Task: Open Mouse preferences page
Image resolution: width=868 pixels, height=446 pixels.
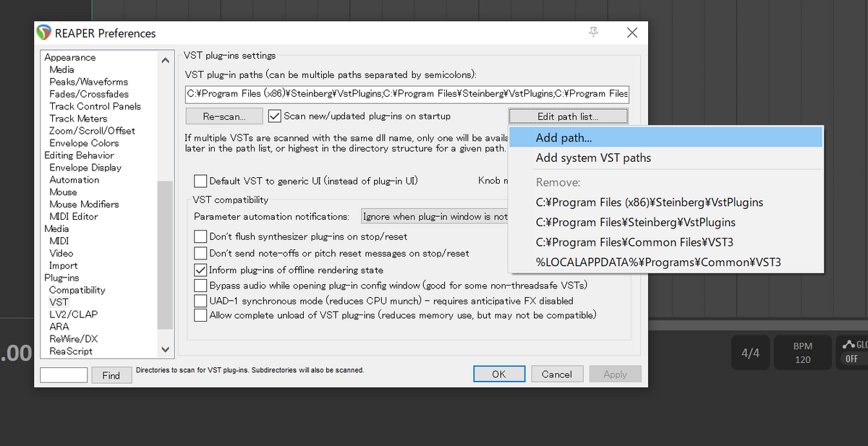Action: [x=63, y=192]
